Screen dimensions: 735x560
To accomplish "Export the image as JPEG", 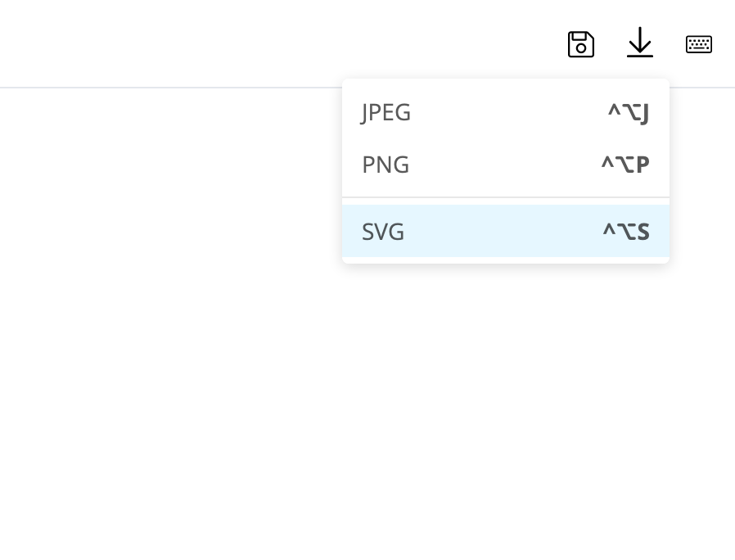I will pyautogui.click(x=505, y=112).
